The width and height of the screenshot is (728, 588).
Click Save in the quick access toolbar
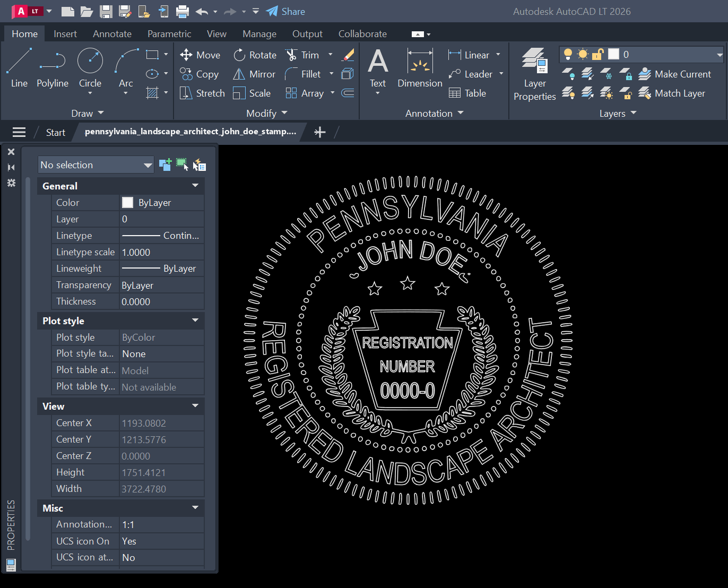[x=106, y=11]
